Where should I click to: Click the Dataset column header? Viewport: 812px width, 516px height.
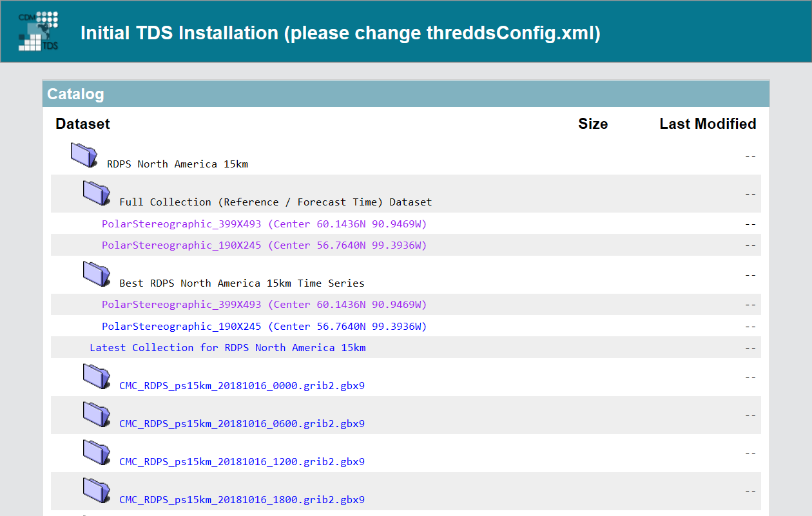[x=82, y=124]
